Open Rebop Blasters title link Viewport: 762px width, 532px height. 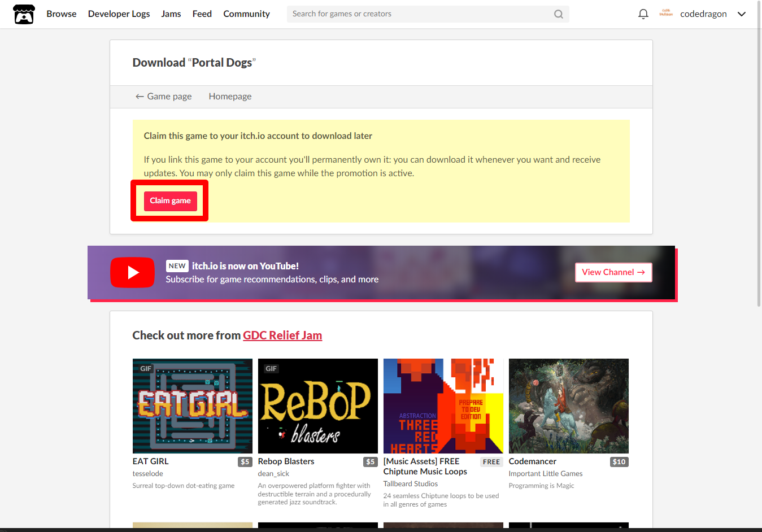[x=286, y=461]
